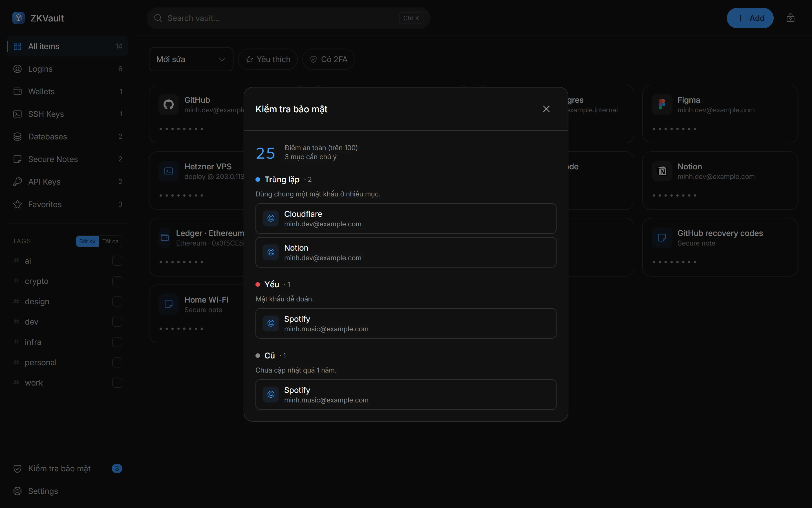Click the Logins sidebar icon
The height and width of the screenshot is (508, 812).
coord(17,69)
